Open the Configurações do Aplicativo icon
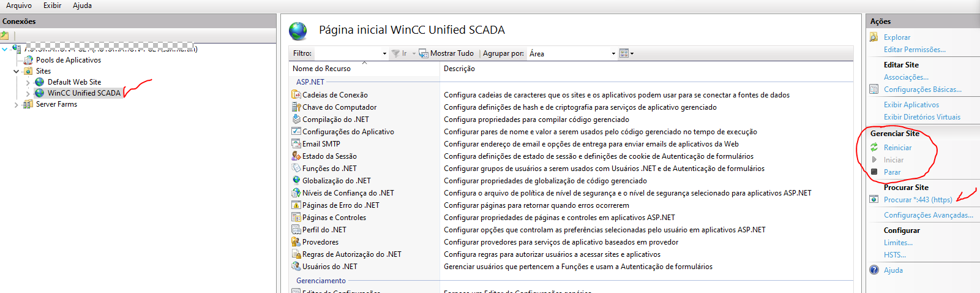The image size is (980, 293). coord(296,132)
